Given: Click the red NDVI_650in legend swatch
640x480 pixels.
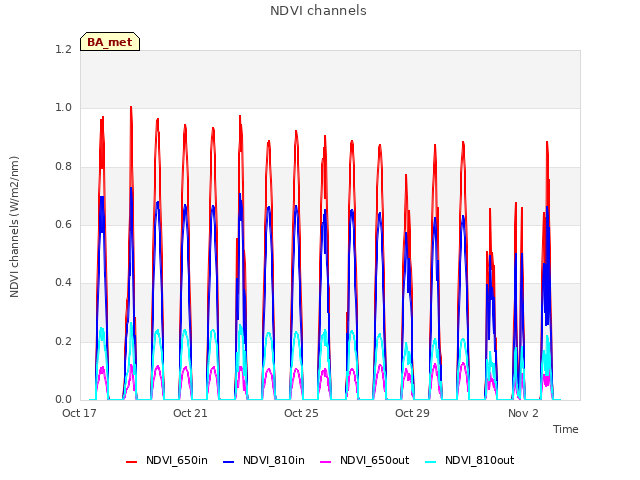Looking at the screenshot, I should pos(131,462).
